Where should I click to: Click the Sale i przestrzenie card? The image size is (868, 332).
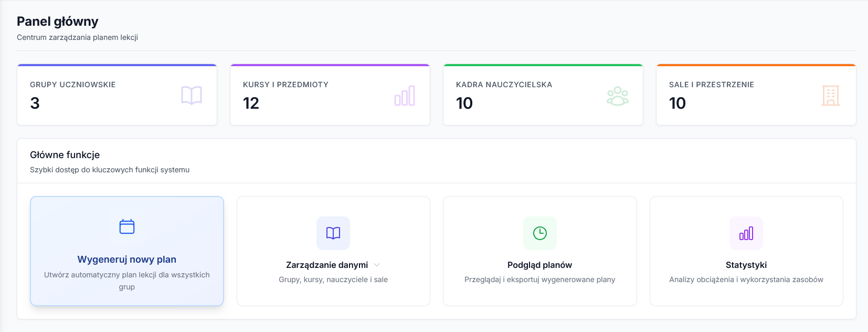[x=756, y=95]
